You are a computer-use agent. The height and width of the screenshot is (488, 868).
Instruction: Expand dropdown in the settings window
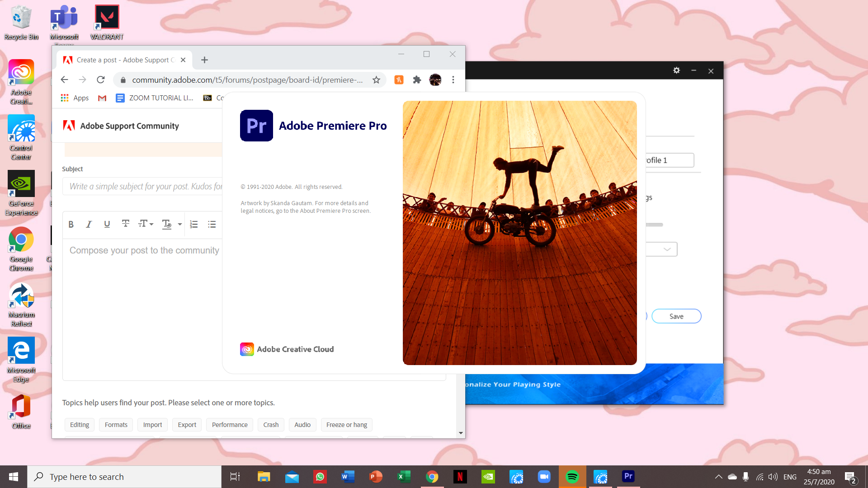pyautogui.click(x=667, y=249)
